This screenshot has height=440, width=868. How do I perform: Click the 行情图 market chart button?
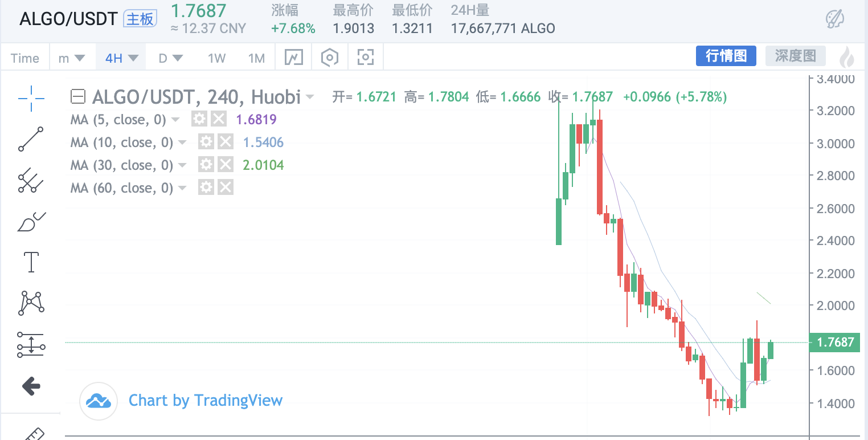(x=726, y=56)
